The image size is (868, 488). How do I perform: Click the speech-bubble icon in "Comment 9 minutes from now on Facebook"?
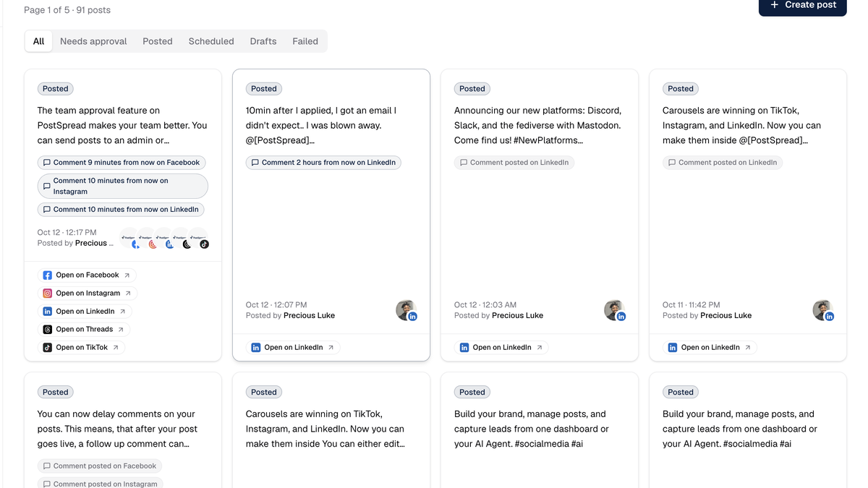tap(47, 163)
